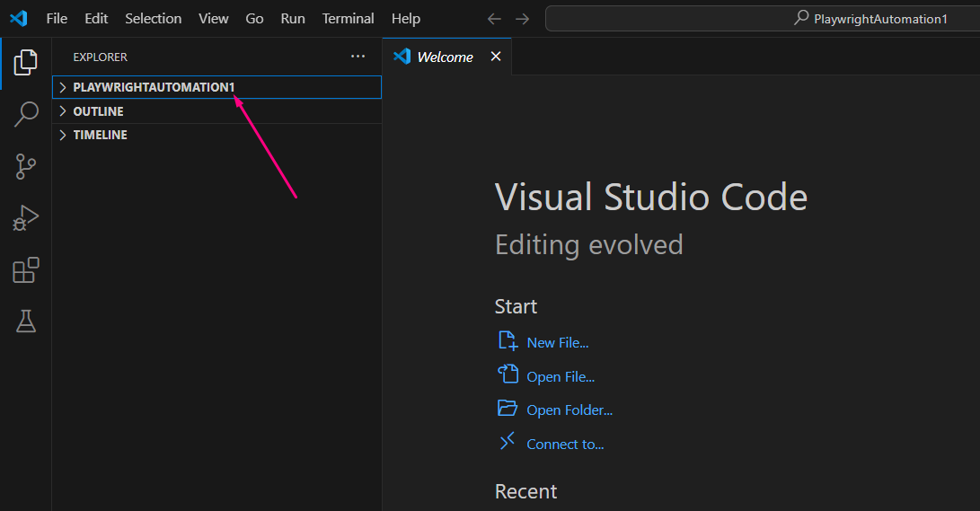Close the Welcome tab

coord(496,57)
